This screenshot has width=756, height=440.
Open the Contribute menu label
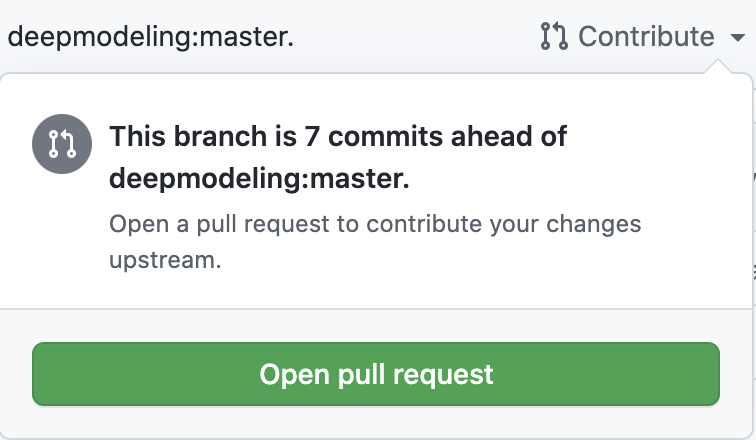[x=646, y=37]
